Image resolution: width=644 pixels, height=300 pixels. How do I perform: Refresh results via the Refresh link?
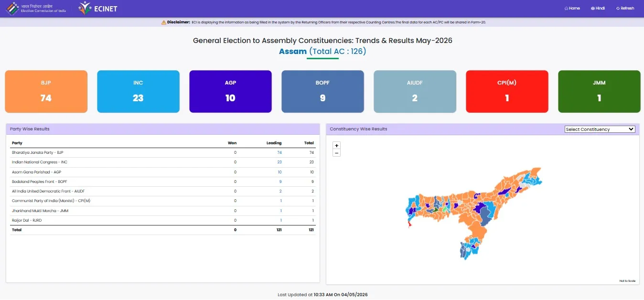click(x=625, y=8)
